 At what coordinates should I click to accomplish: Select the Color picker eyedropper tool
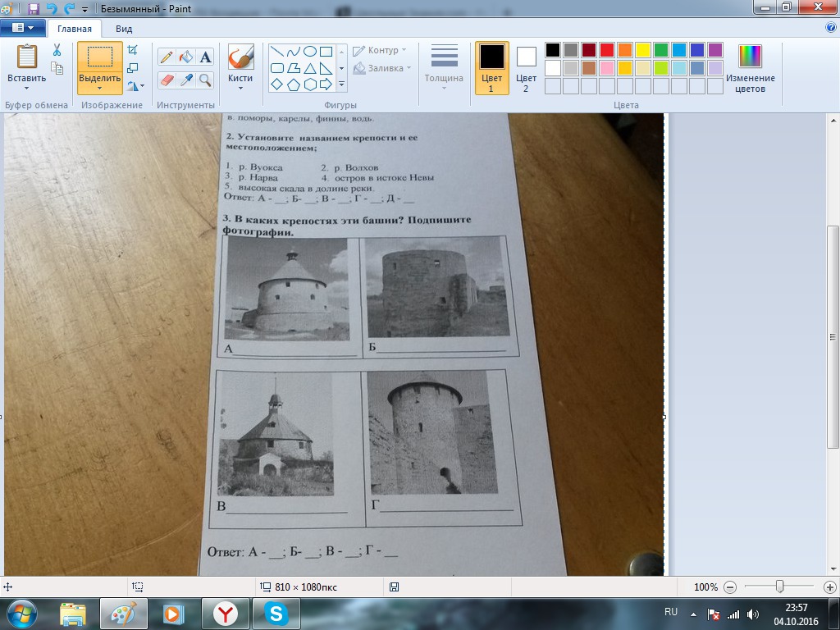[185, 80]
